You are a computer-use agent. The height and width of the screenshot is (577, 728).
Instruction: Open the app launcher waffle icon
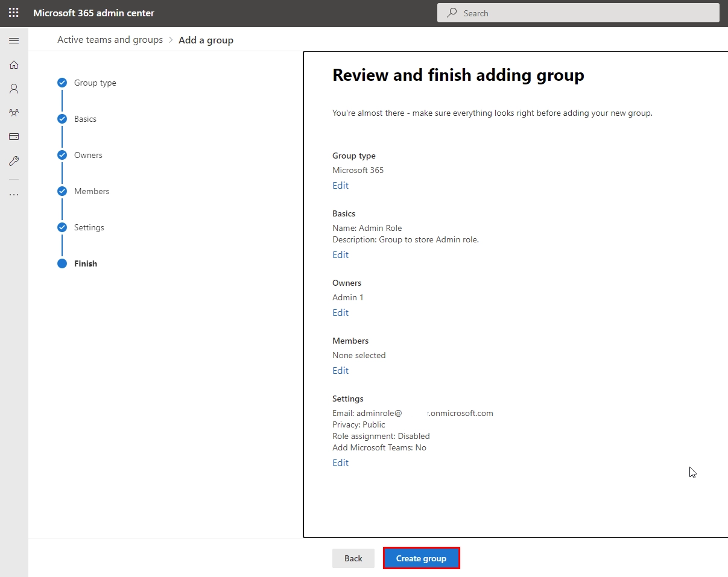pos(13,13)
